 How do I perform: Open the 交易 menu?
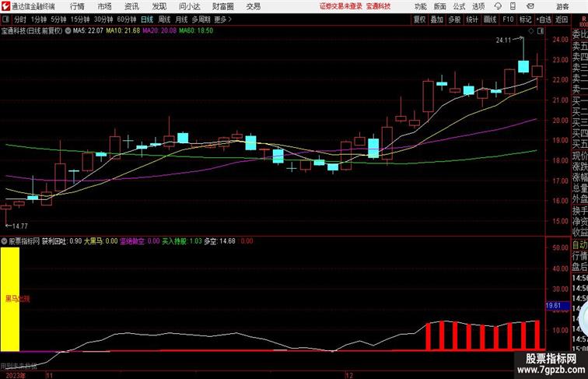pyautogui.click(x=253, y=6)
